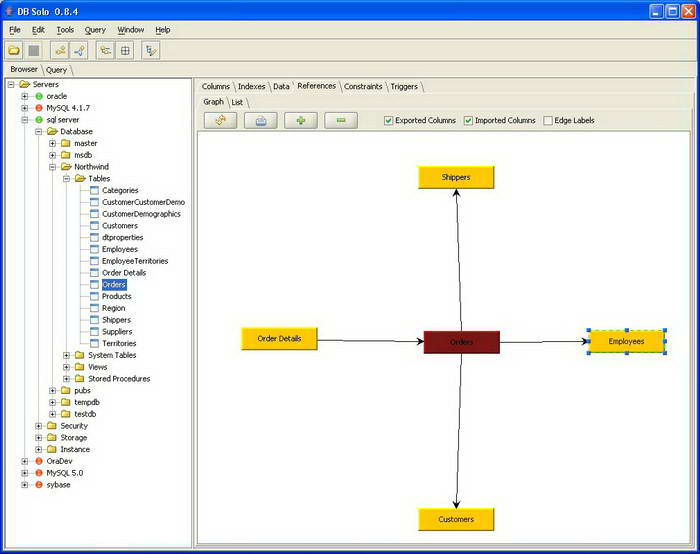Switch to the Constraints tab
The image size is (700, 554).
[363, 87]
